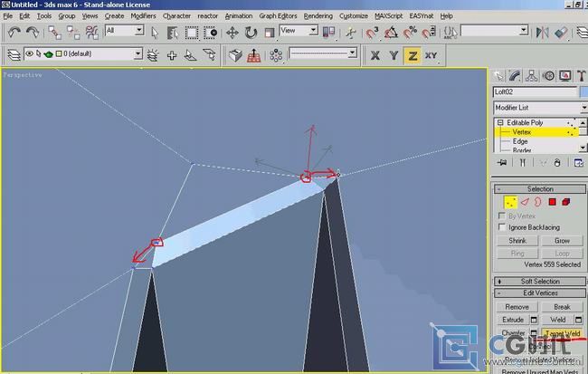Click the Create New Layer plus icon
This screenshot has height=374, width=588.
click(172, 55)
